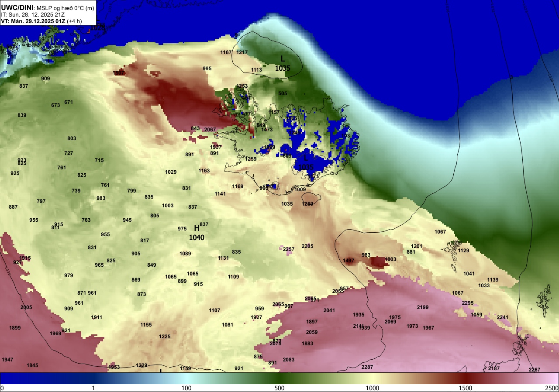
Task: Click the map value 1167
Action: point(226,52)
